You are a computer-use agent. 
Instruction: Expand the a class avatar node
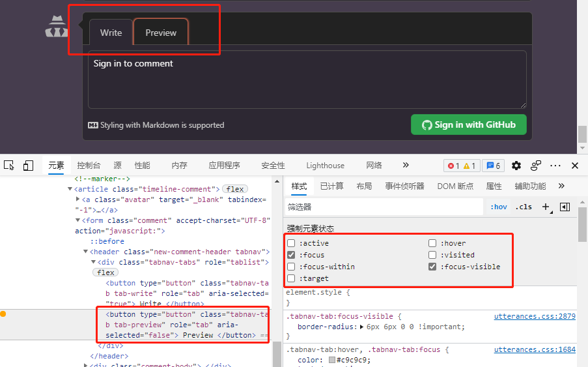coord(77,199)
